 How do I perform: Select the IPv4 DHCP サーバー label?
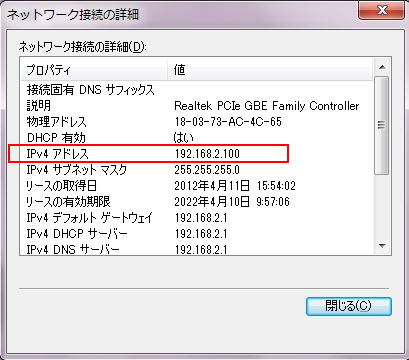(77, 234)
